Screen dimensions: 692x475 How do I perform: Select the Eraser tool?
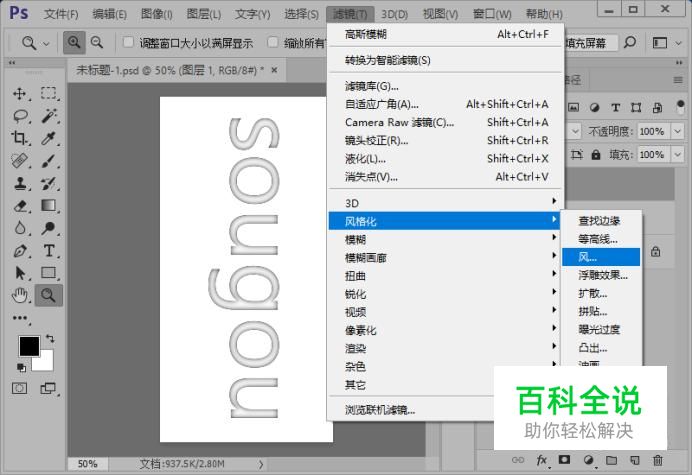coord(20,206)
